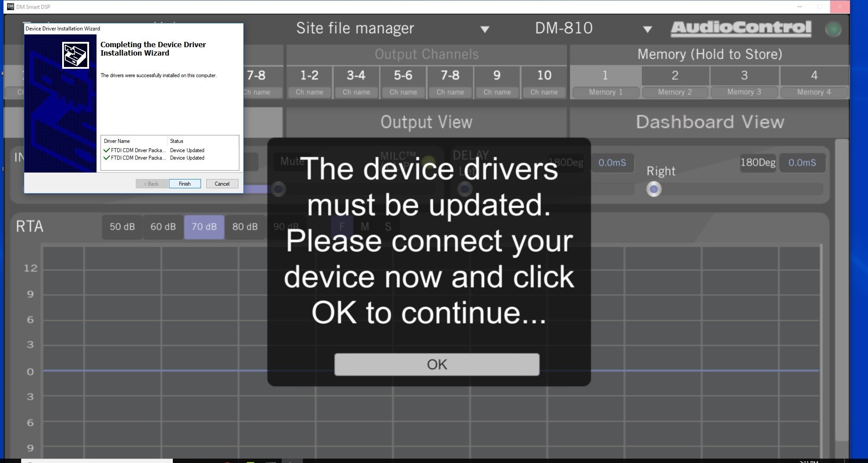Set RTA range to 70 dB
This screenshot has height=463, width=868.
click(204, 227)
